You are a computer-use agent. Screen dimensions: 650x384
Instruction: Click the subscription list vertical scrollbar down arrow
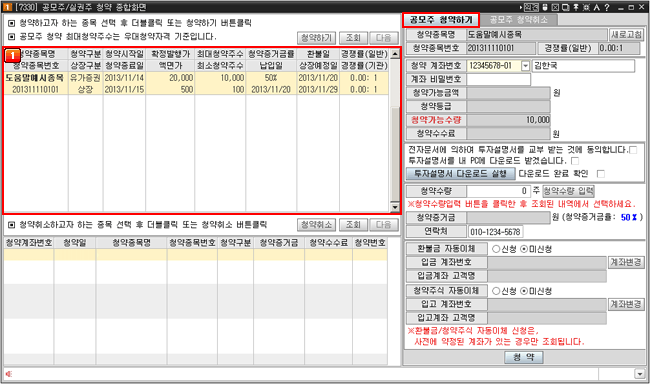click(x=395, y=207)
